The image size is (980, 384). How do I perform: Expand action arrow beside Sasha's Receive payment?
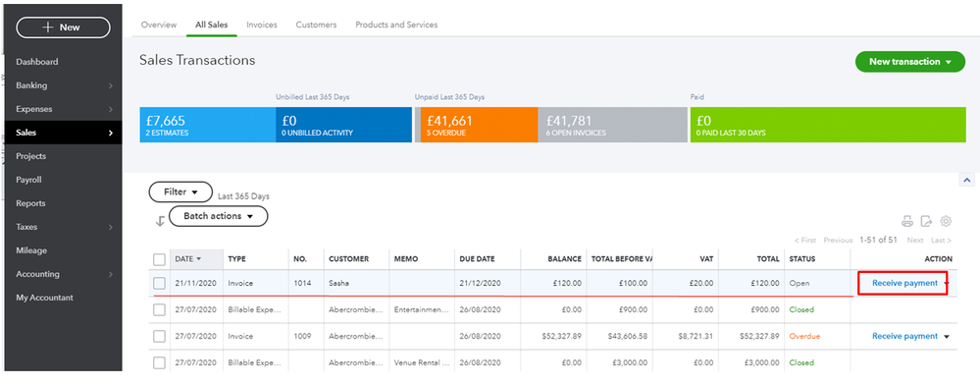(947, 283)
